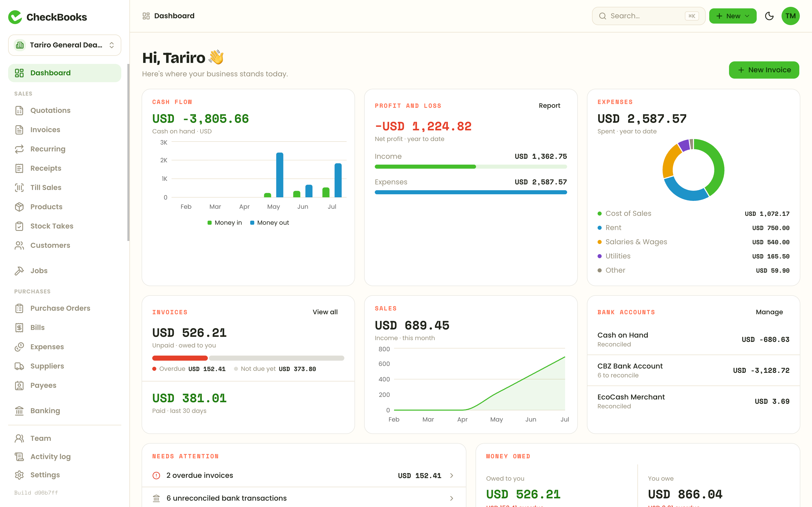
Task: Click the sidebar scrollbar
Action: pos(128,153)
